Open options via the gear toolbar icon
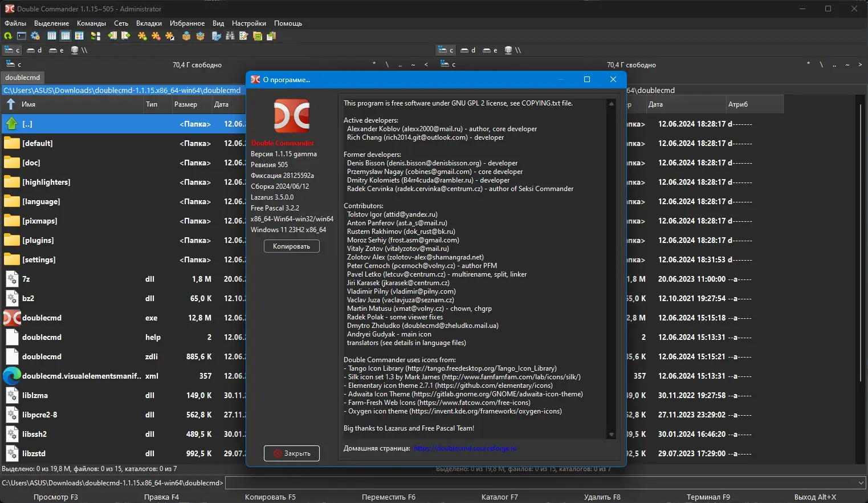The width and height of the screenshot is (868, 503). click(35, 36)
